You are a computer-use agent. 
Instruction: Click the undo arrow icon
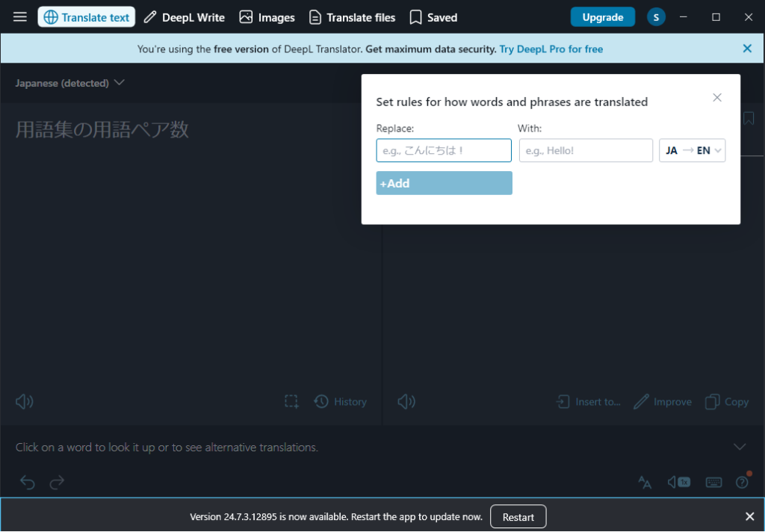[x=28, y=483]
